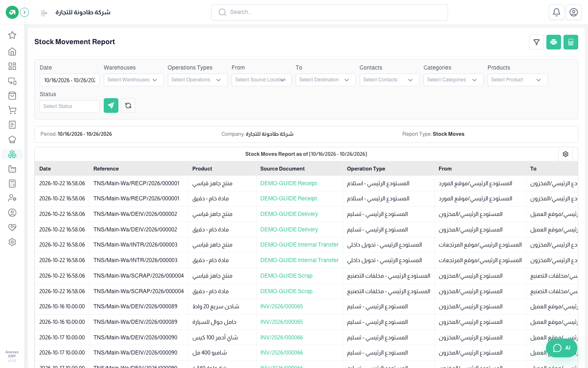Expand the Select Operations dropdown
This screenshot has width=588, height=368.
198,80
